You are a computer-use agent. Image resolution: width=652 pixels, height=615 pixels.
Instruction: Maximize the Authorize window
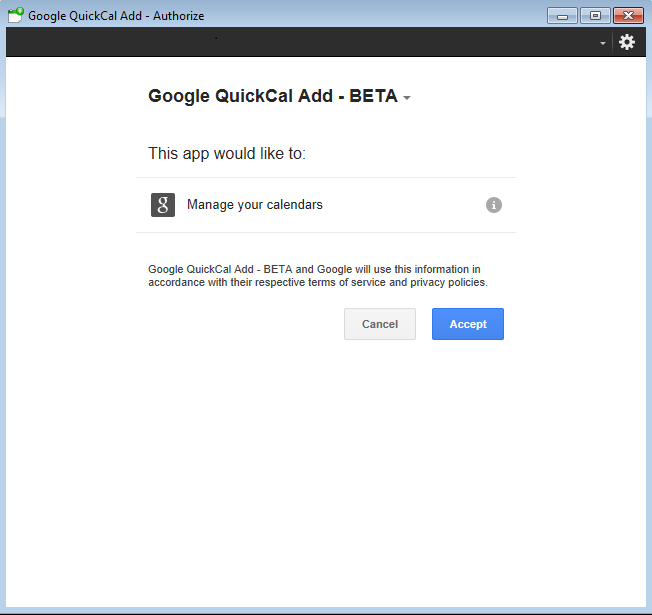click(x=595, y=16)
